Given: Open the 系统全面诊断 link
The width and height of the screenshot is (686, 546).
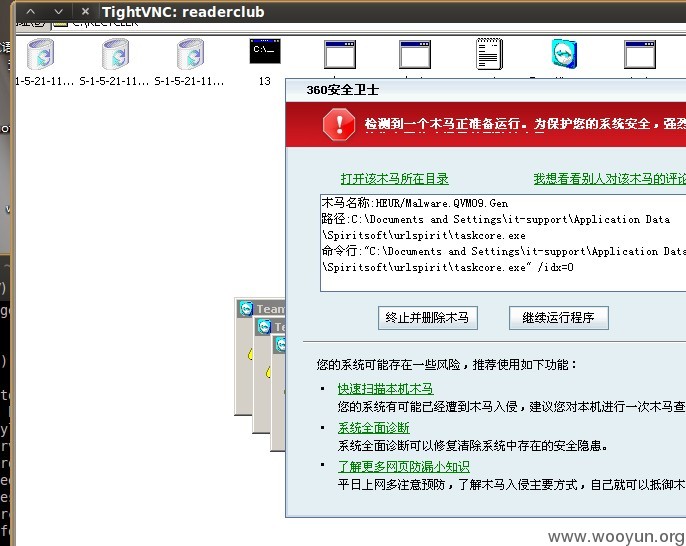Looking at the screenshot, I should click(373, 427).
